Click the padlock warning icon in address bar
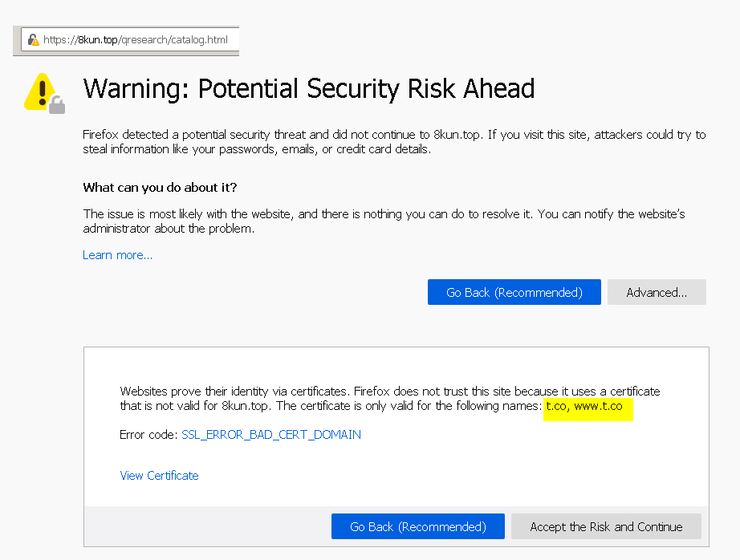The height and width of the screenshot is (560, 740). (x=34, y=39)
